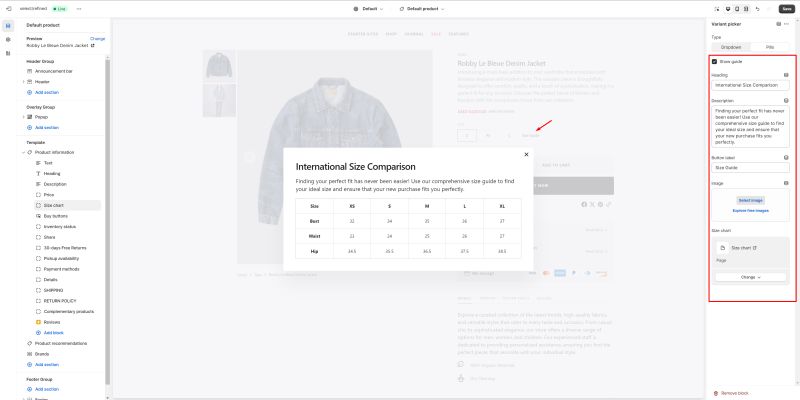Collapse the Product information section
The height and width of the screenshot is (400, 800).
(23, 153)
